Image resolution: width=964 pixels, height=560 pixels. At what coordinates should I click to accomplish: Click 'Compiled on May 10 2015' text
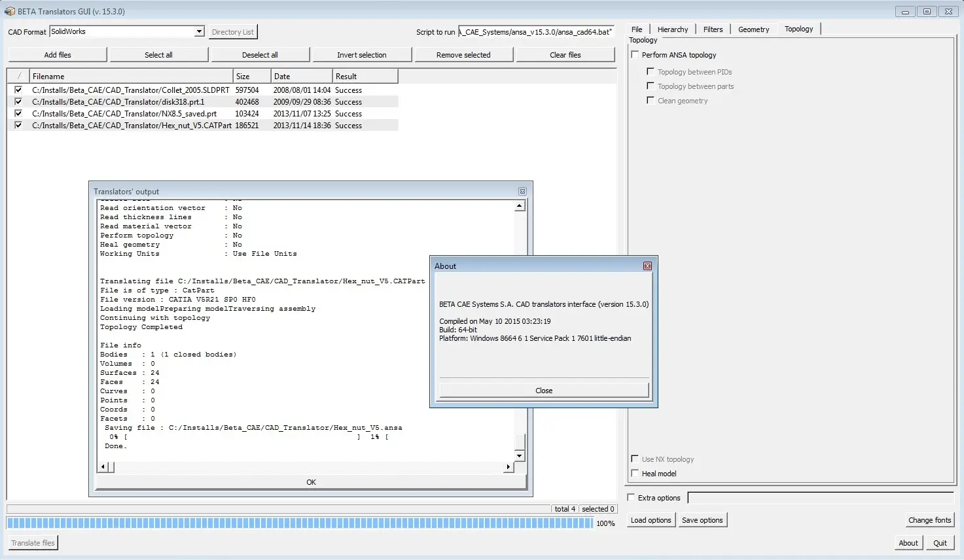pos(495,321)
